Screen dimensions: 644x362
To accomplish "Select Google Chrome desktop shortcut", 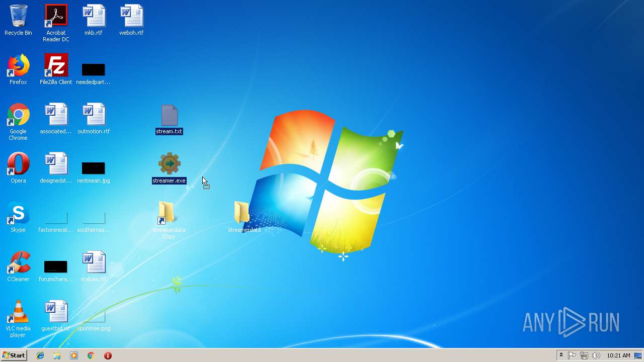I will coord(18,122).
